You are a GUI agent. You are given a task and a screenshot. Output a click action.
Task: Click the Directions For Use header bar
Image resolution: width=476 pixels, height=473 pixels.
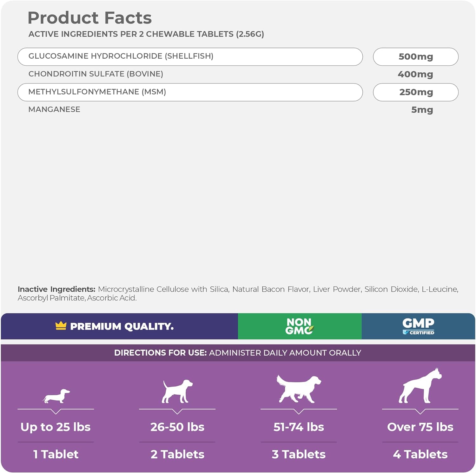(238, 353)
